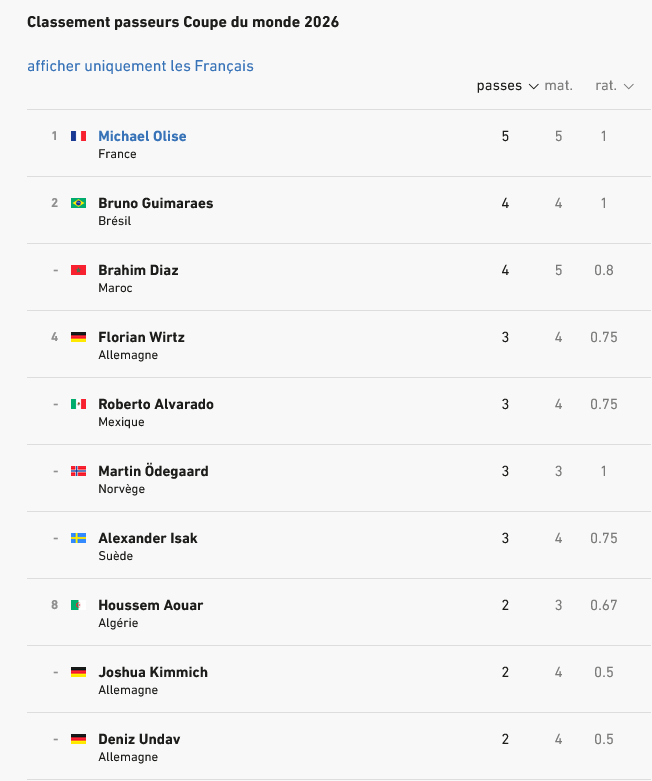Sort the ranking by the rat. column
The height and width of the screenshot is (781, 652).
coord(606,86)
